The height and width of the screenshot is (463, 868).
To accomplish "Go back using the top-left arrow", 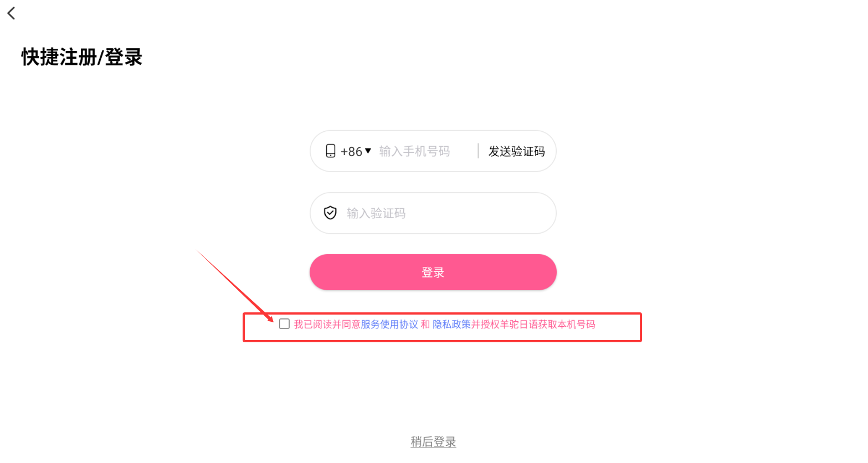I will coord(11,13).
